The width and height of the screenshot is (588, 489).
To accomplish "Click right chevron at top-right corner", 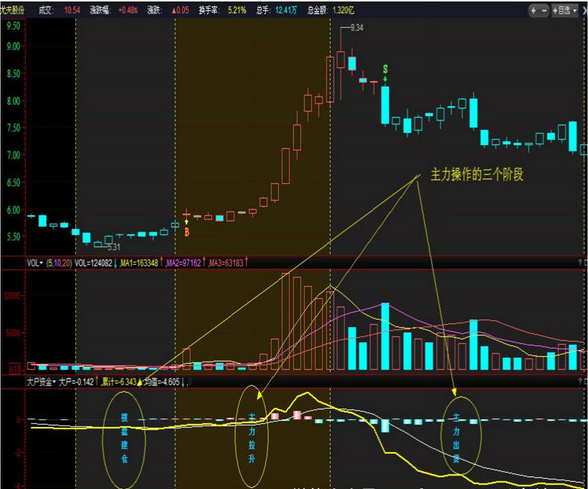I will 585,10.
